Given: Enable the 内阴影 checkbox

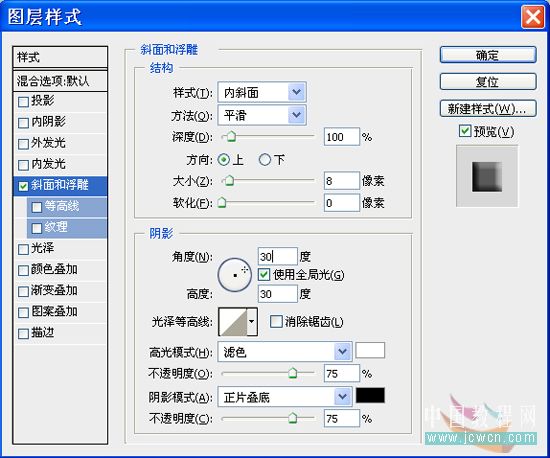Looking at the screenshot, I should point(24,123).
